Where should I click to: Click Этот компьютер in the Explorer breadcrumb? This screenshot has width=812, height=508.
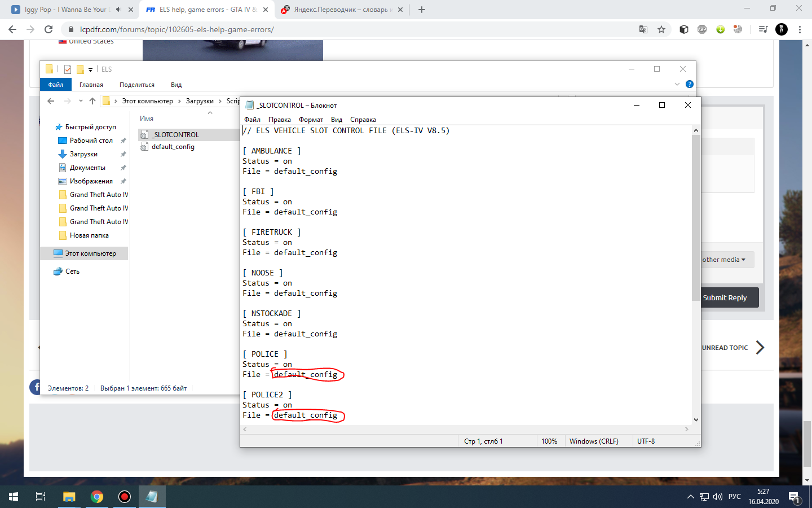[x=147, y=101]
